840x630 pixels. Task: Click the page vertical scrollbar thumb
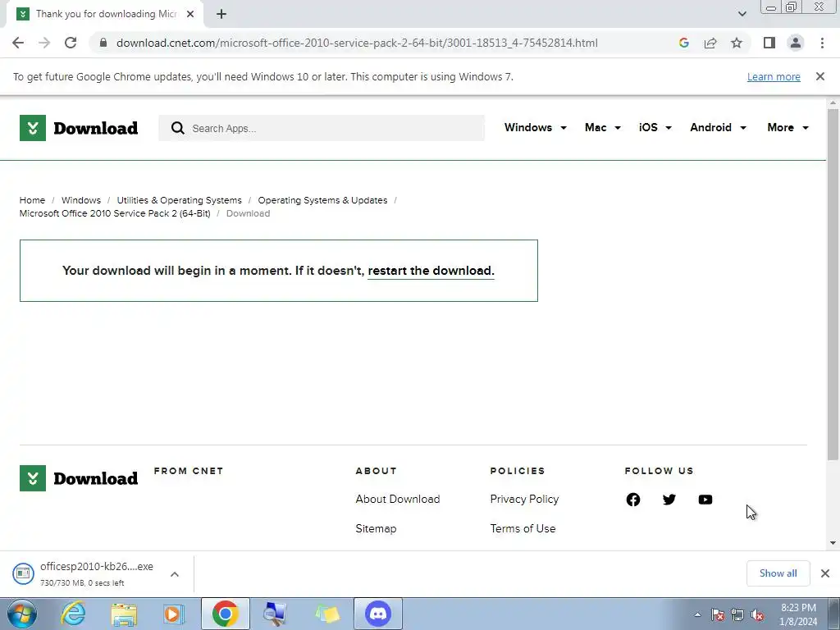pyautogui.click(x=833, y=284)
